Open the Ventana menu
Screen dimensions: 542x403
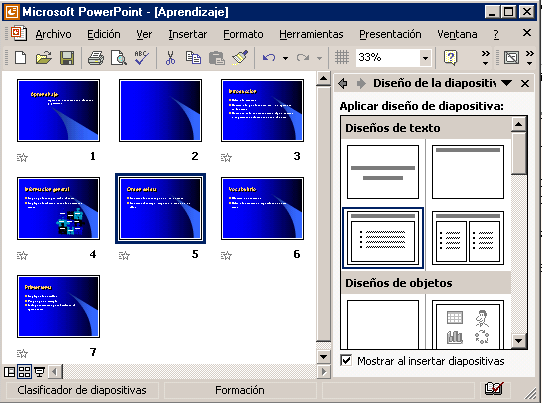pyautogui.click(x=457, y=34)
